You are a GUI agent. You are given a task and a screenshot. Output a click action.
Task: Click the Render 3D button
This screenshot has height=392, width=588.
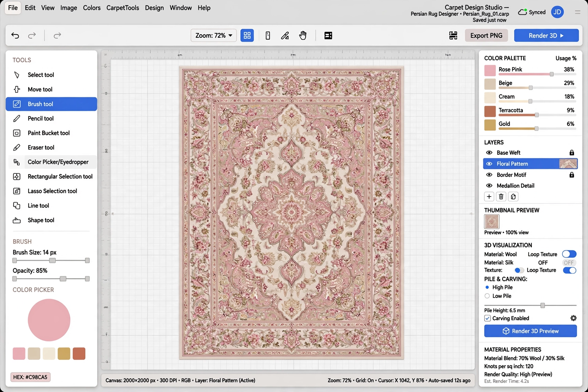pyautogui.click(x=546, y=36)
